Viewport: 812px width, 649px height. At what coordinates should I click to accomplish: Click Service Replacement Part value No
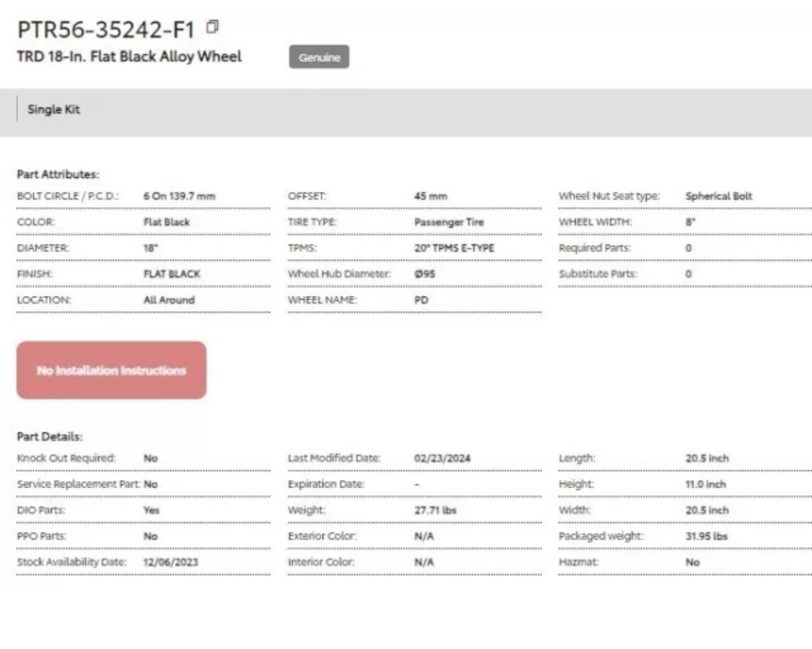pyautogui.click(x=150, y=484)
